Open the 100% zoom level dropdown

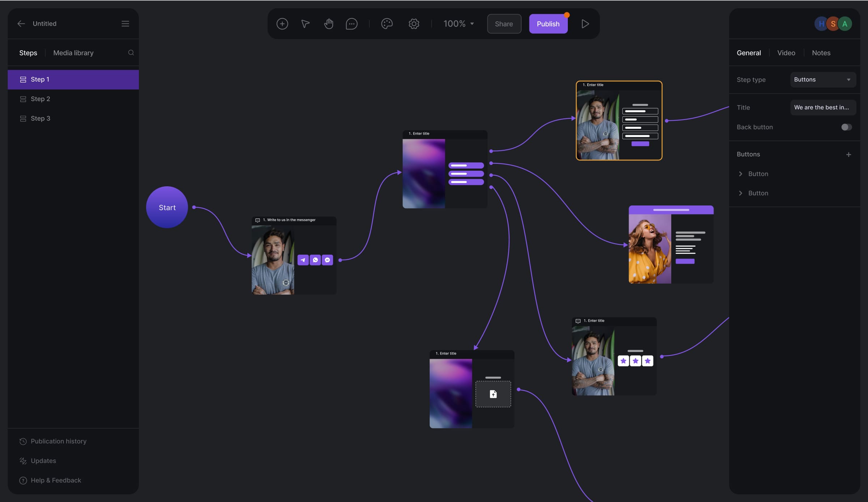(459, 24)
